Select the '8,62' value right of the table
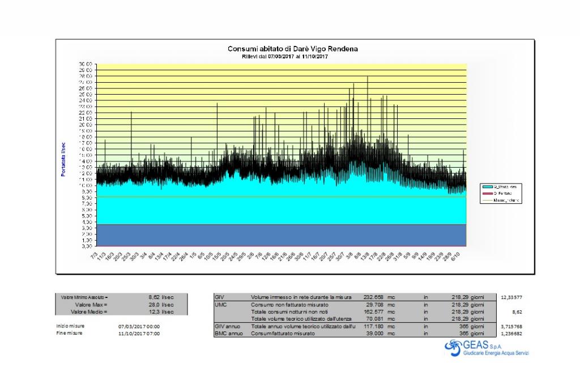Screen dimensions: 580x392 pyautogui.click(x=517, y=312)
